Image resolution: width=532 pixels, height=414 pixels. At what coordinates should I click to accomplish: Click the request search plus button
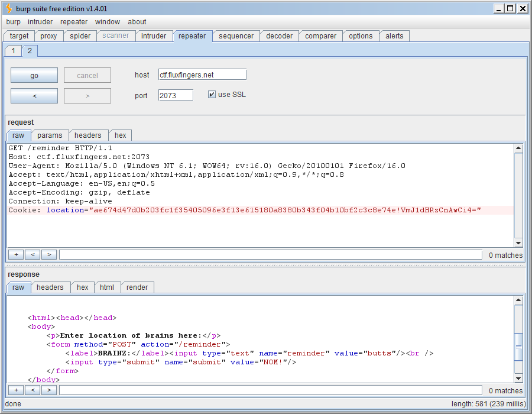pyautogui.click(x=16, y=254)
